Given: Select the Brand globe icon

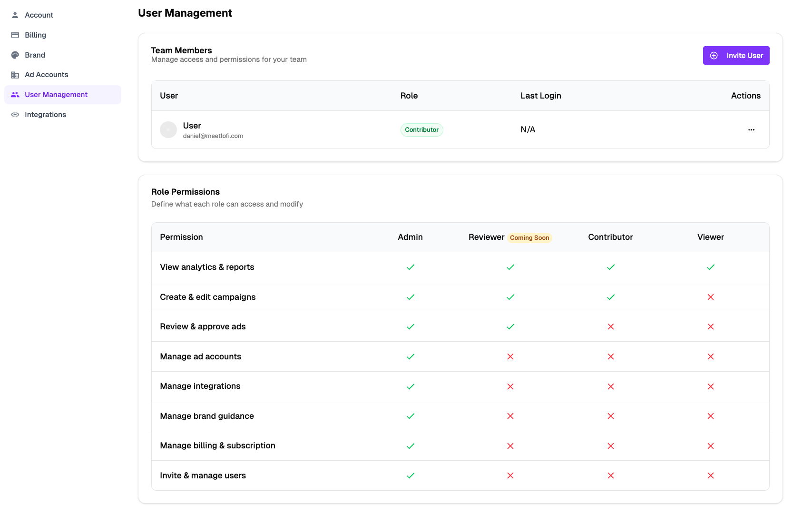Looking at the screenshot, I should pos(15,55).
